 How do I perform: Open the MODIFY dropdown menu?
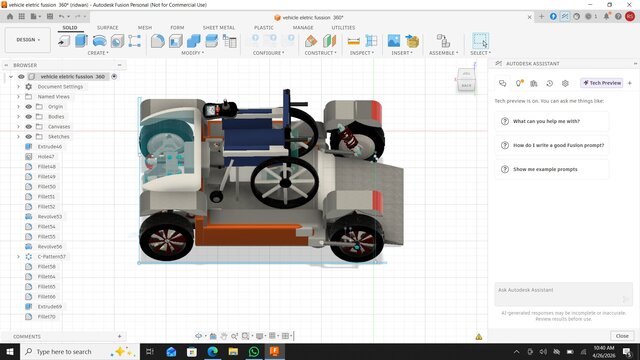coord(193,53)
